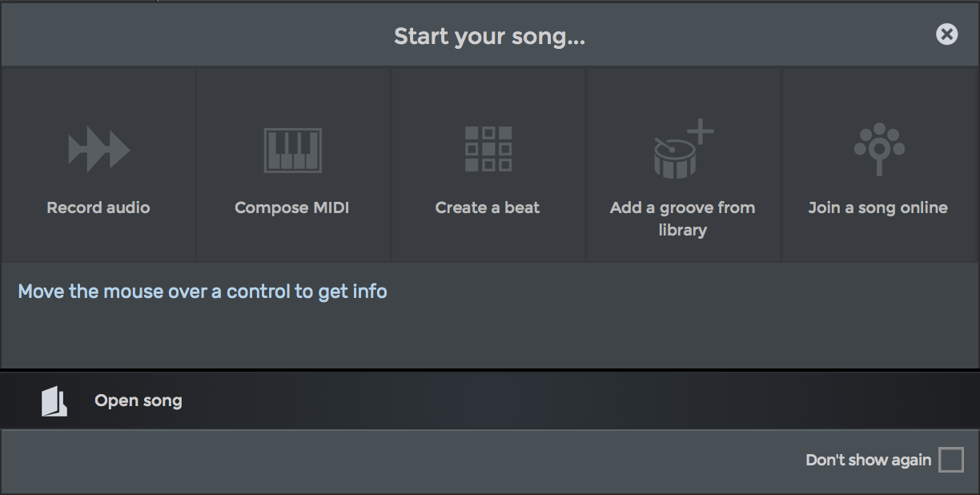
Task: Click the Record audio triple-arrow icon
Action: click(x=98, y=150)
